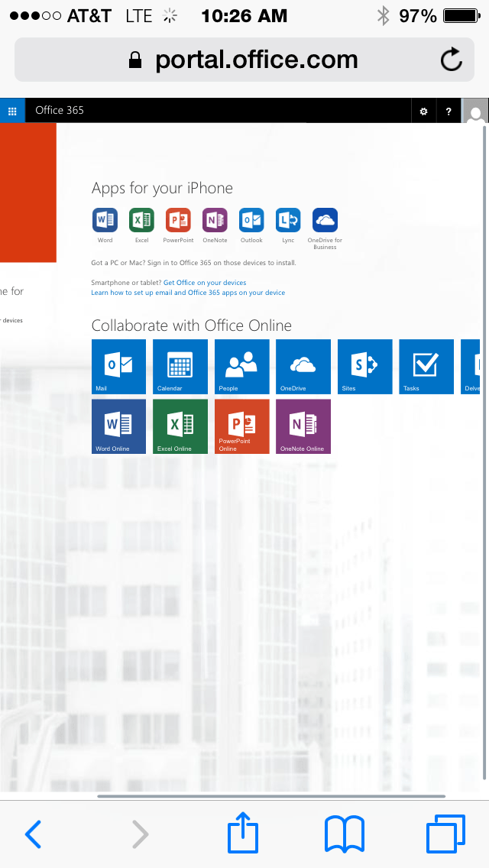Open the Mail tile
This screenshot has height=868, width=489.
118,367
